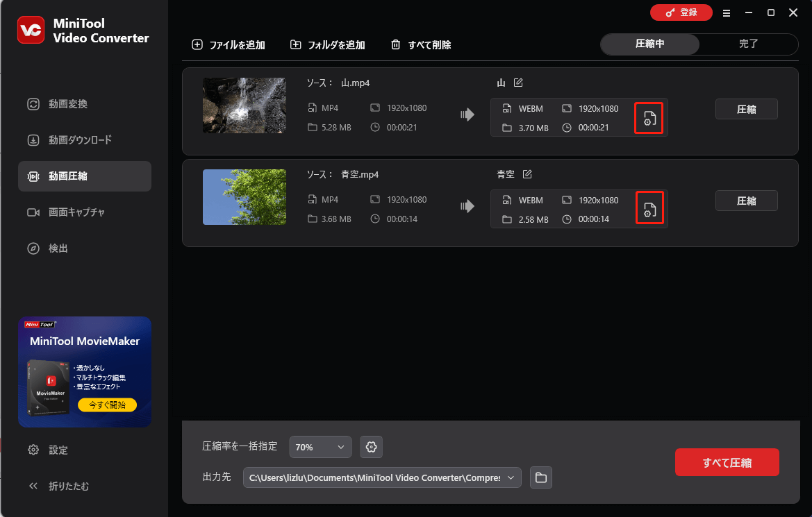Click the conversion arrow icon for 青空.mp4

pos(467,206)
